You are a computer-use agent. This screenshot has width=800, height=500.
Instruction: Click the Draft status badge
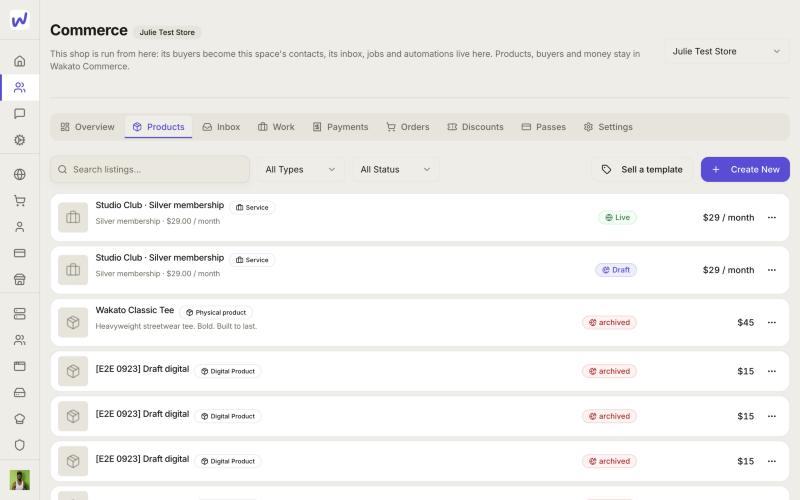(616, 270)
